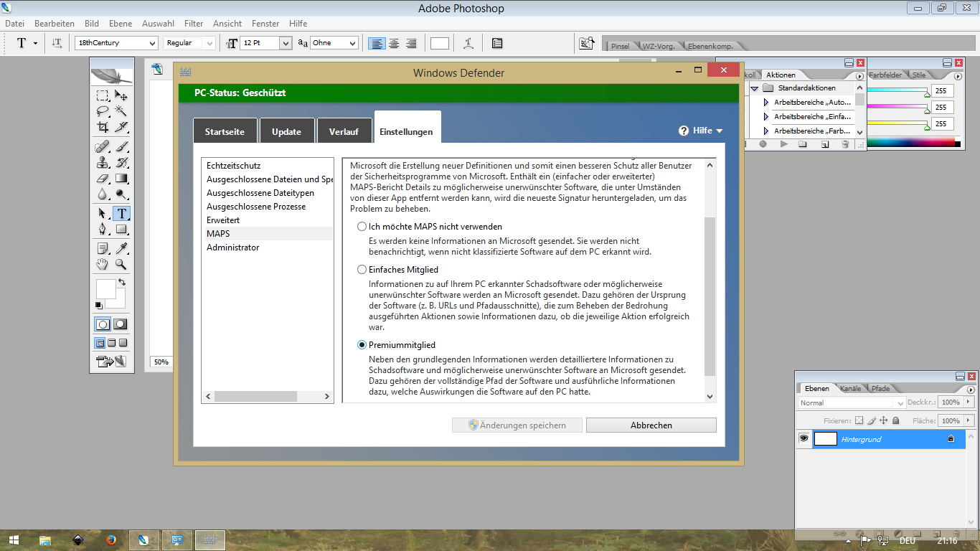The width and height of the screenshot is (980, 551).
Task: Click center text alignment button
Action: 394,43
